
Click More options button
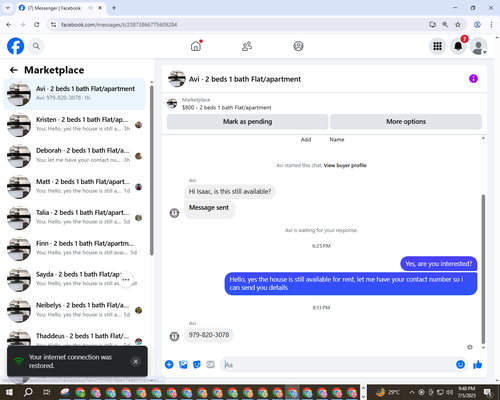click(406, 122)
